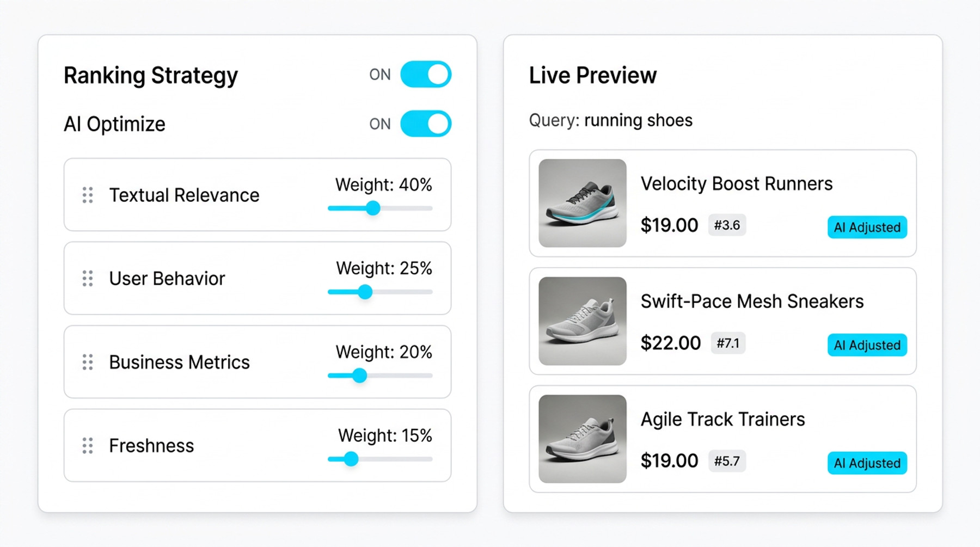Click the Business Metrics weight slider knob
The height and width of the screenshot is (547, 980).
coord(359,376)
